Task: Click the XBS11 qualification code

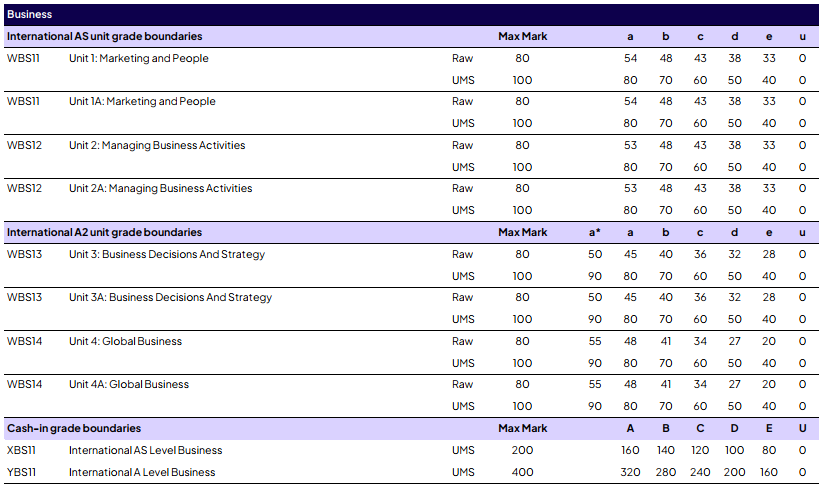Action: click(23, 450)
